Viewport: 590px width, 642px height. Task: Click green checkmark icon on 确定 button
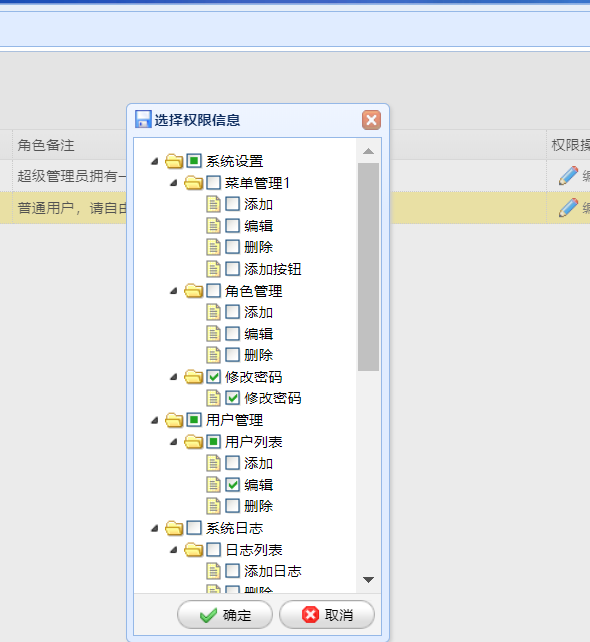tap(208, 615)
